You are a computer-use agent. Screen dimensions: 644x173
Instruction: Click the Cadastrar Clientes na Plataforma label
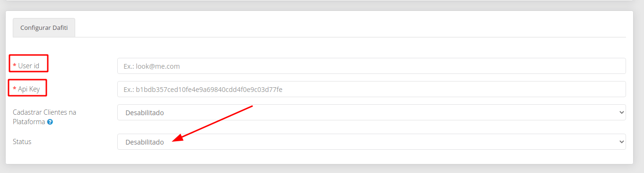click(44, 117)
